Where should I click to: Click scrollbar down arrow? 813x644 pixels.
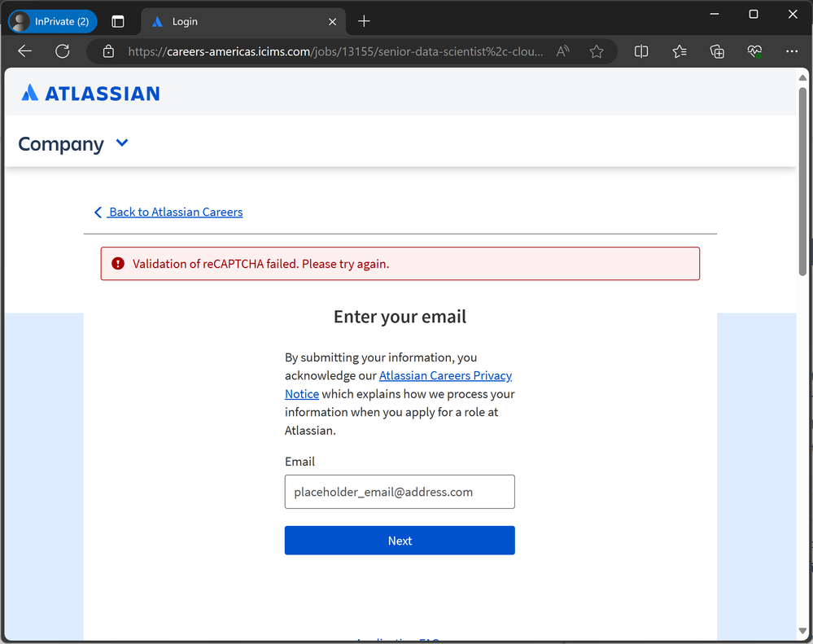pyautogui.click(x=802, y=631)
